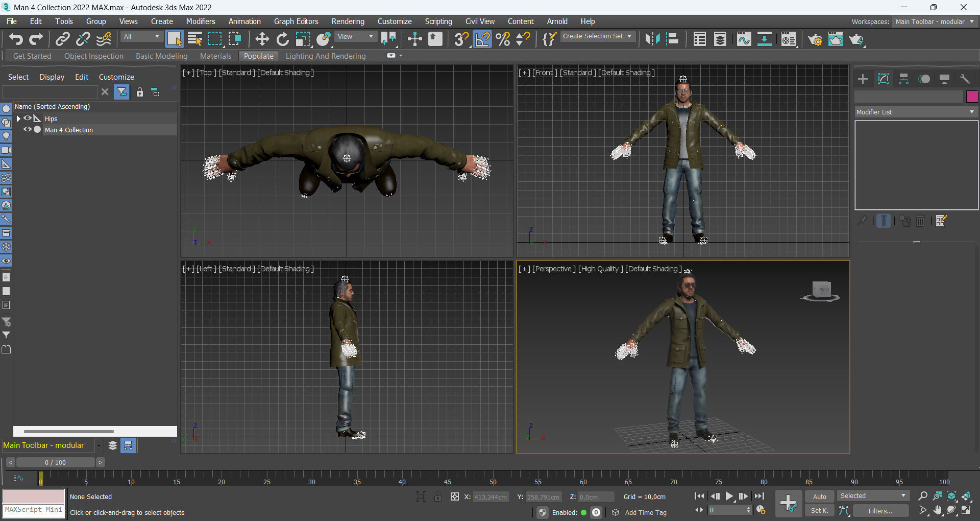Switch to the Motion command panel
This screenshot has width=980, height=521.
(x=924, y=79)
